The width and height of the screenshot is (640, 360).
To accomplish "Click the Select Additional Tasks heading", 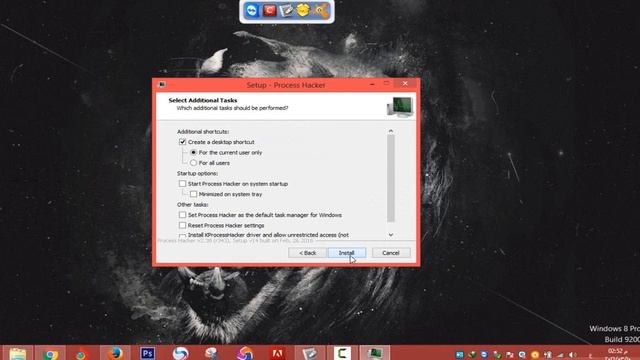I will 203,100.
